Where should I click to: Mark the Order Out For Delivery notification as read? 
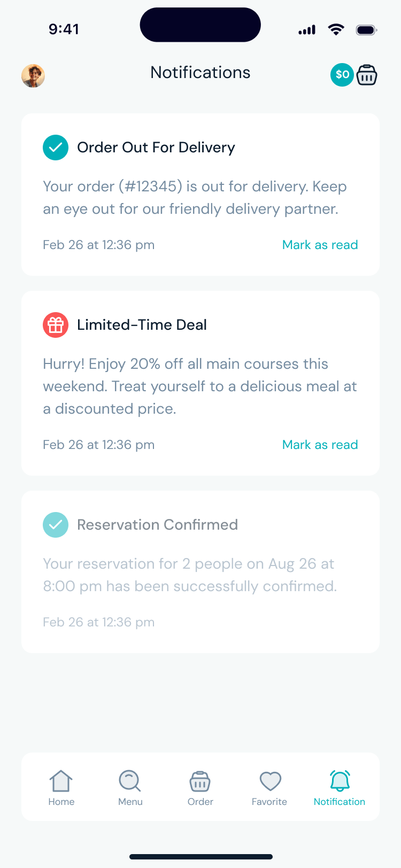[x=320, y=245]
